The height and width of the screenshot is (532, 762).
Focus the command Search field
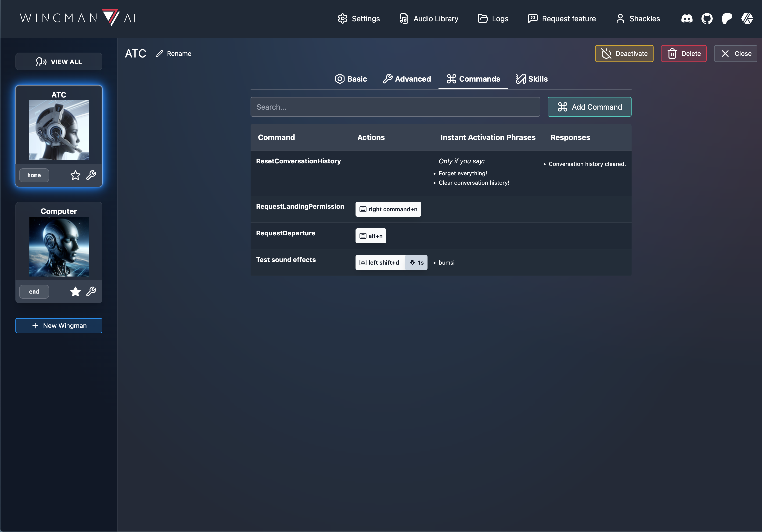point(395,107)
